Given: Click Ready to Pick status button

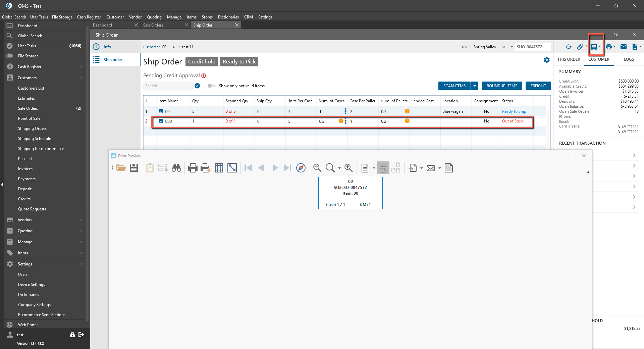Looking at the screenshot, I should pos(239,62).
